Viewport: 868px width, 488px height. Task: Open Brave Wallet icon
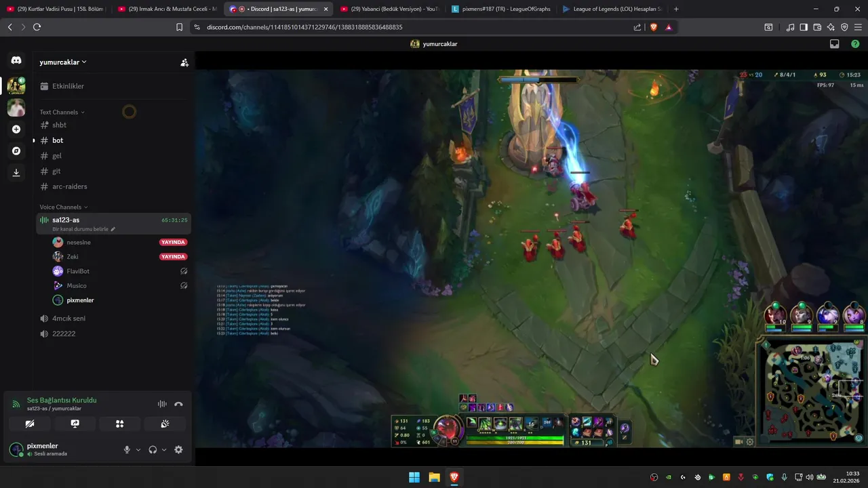[x=817, y=27]
